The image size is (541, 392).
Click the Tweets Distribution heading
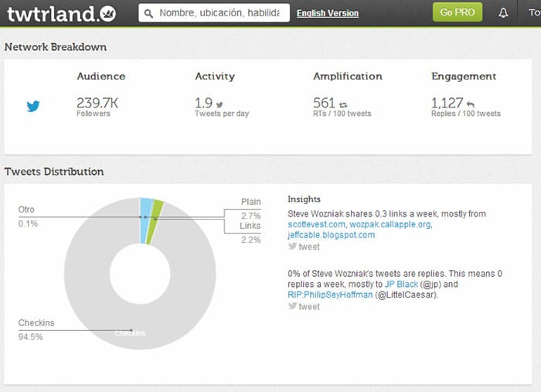(54, 172)
